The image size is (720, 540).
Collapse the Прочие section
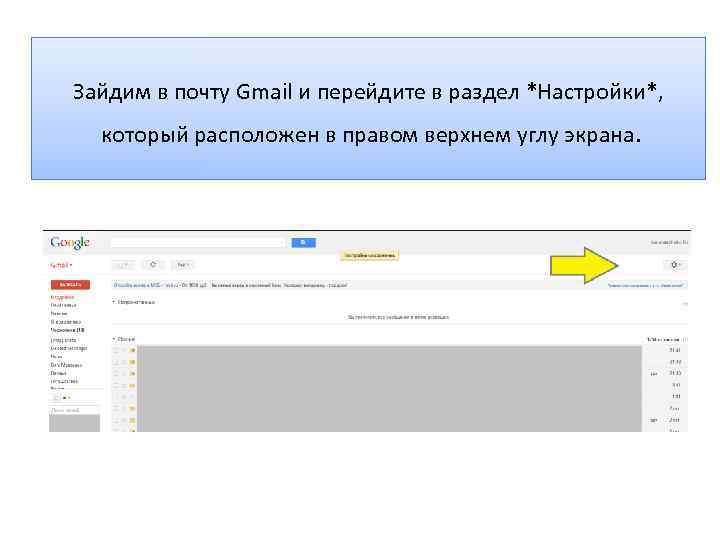[124, 339]
